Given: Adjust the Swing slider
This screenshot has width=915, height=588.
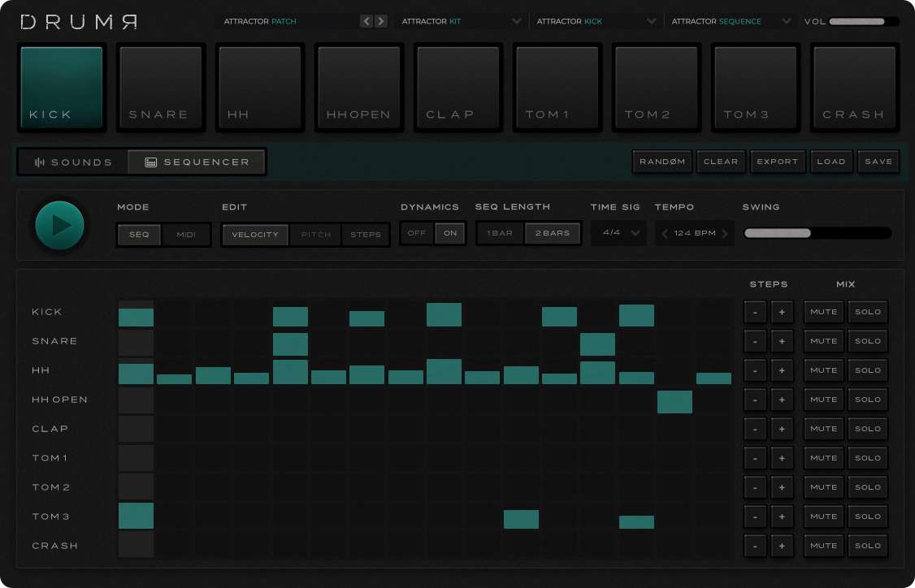Looking at the screenshot, I should click(817, 233).
